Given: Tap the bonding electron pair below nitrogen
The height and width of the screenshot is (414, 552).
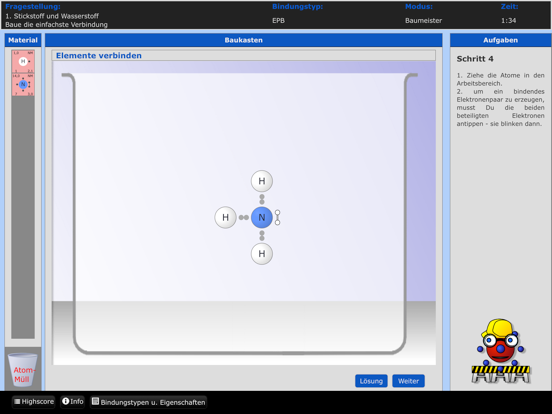Looking at the screenshot, I should pyautogui.click(x=262, y=236).
